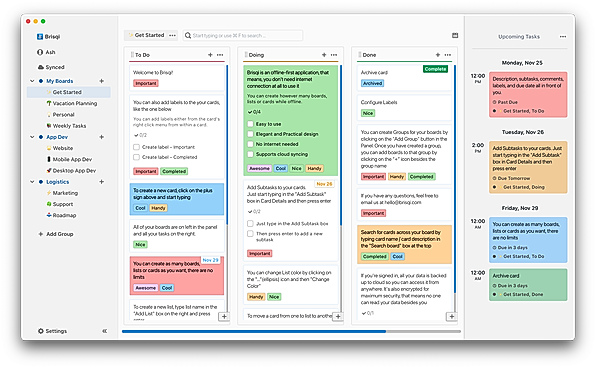
Task: Click the calendar icon beside search
Action: coord(455,35)
